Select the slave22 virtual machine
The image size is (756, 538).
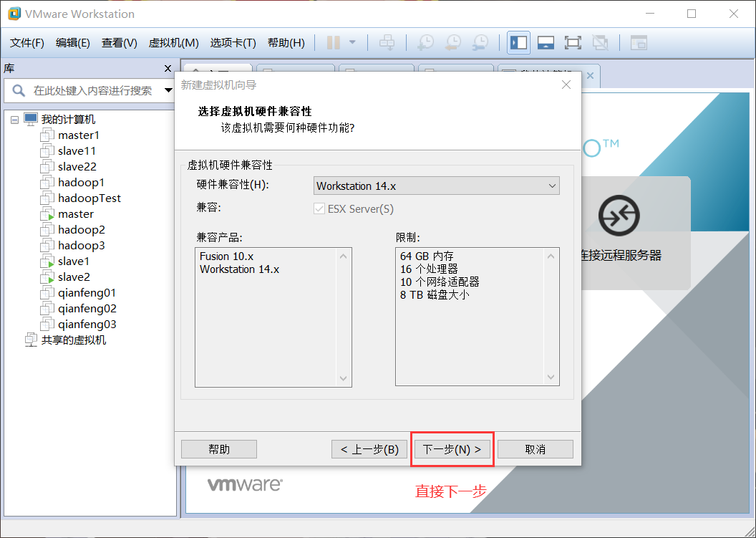77,167
